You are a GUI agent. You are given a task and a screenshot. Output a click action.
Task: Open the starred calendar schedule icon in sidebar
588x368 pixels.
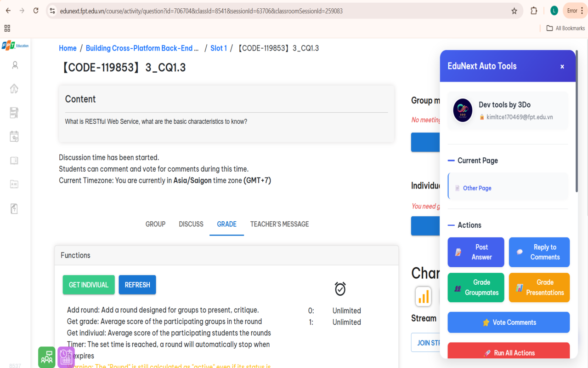[x=14, y=136]
